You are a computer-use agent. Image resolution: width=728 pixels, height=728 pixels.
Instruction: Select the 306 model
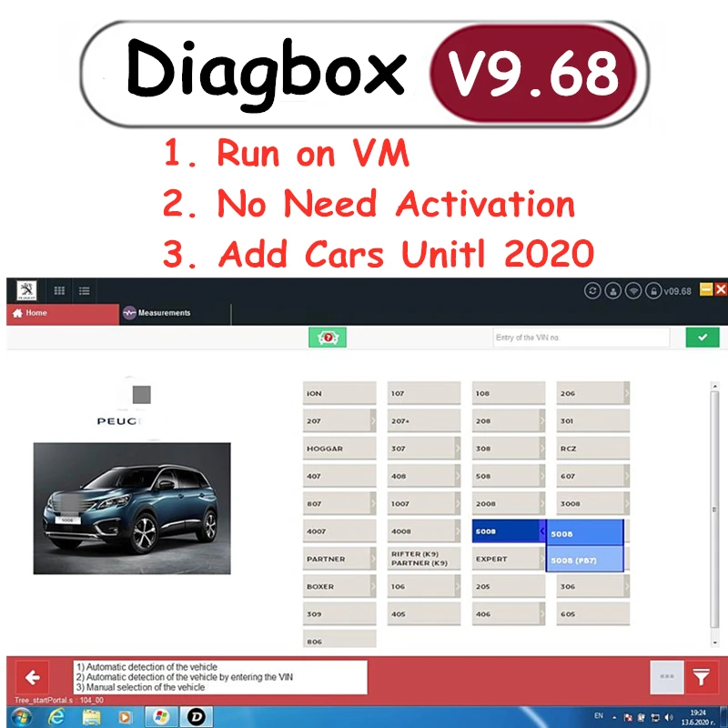click(593, 586)
